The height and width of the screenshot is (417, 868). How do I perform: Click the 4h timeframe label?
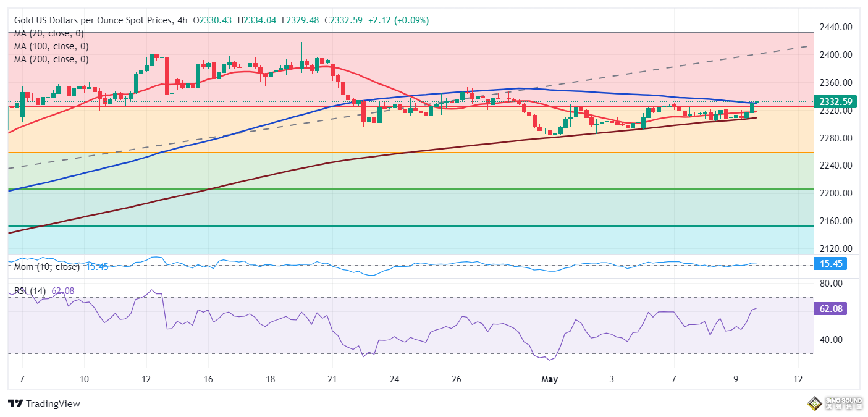click(x=182, y=20)
